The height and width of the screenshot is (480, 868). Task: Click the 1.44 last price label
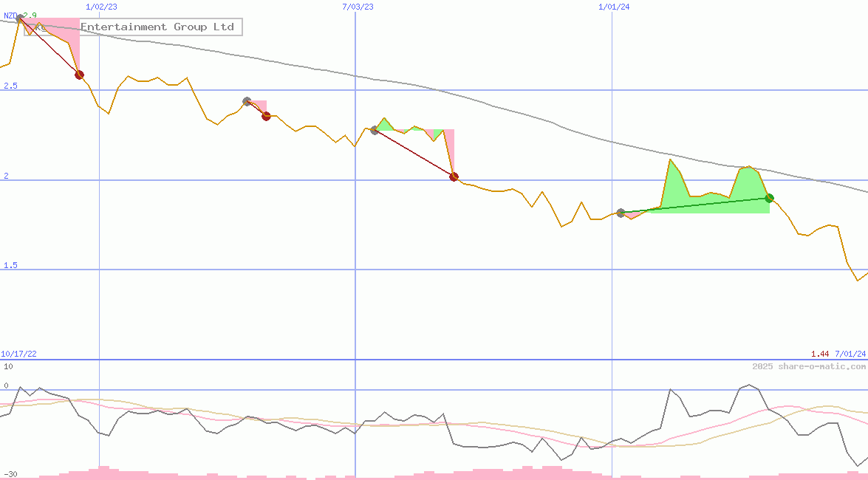coord(819,354)
